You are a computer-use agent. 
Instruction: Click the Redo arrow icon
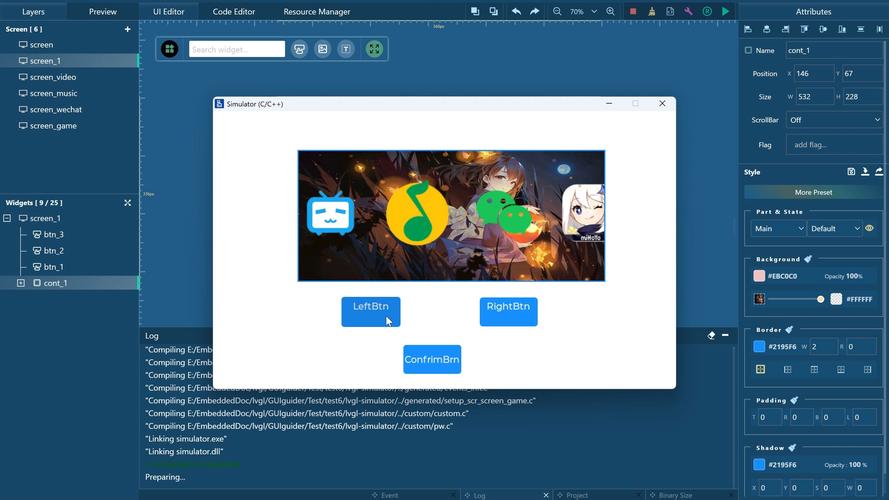point(535,11)
